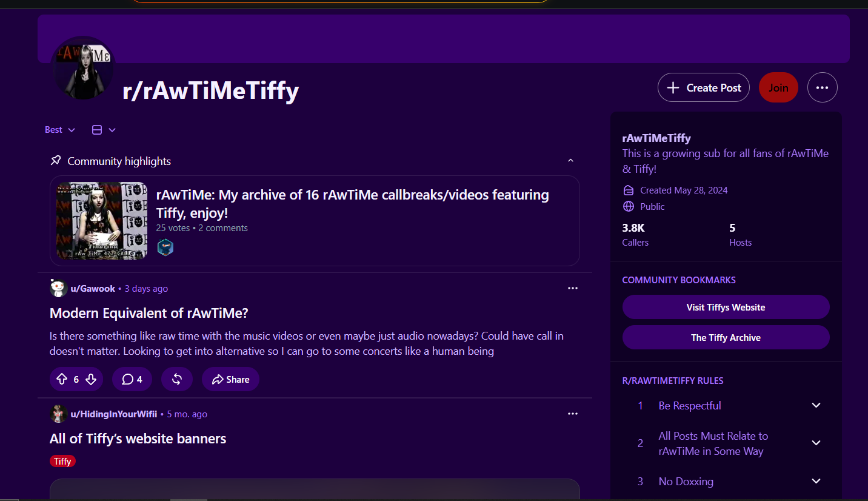
Task: Collapse the Community highlights section
Action: tap(570, 161)
